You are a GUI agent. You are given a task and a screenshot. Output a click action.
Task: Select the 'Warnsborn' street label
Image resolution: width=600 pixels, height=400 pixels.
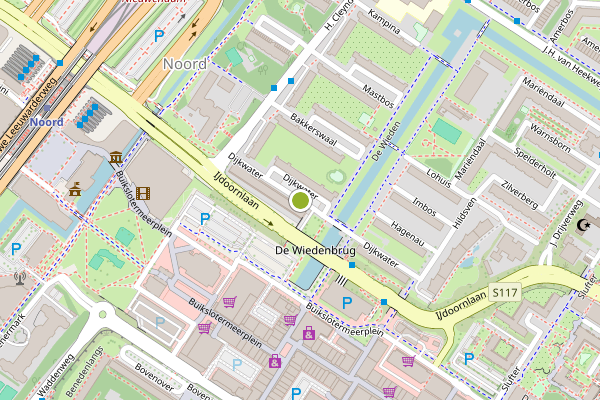tap(550, 138)
